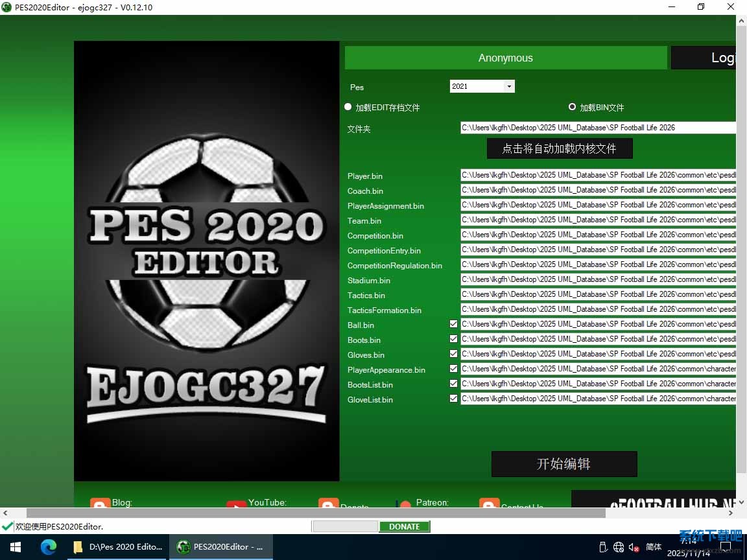Open the YouTube icon link
The width and height of the screenshot is (747, 560).
[236, 504]
